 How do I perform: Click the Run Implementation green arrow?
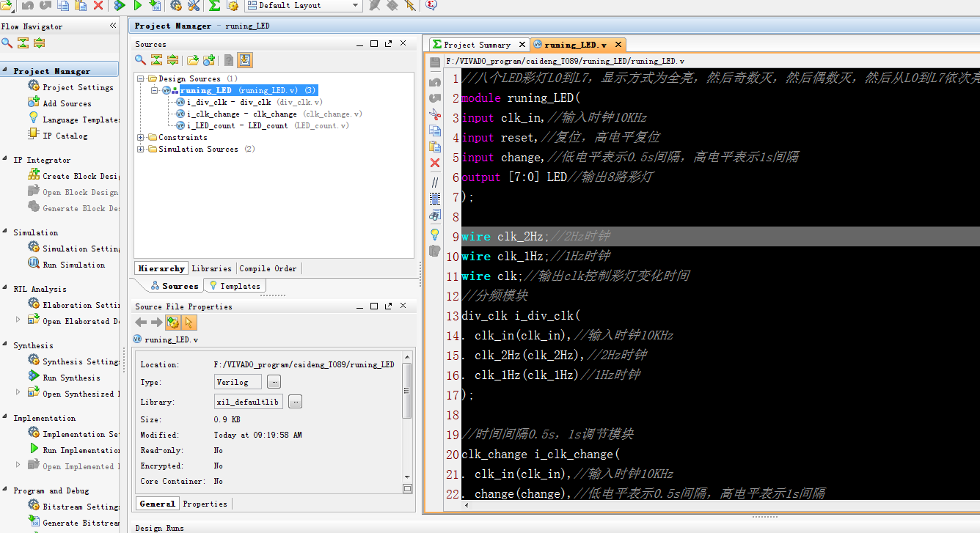34,449
